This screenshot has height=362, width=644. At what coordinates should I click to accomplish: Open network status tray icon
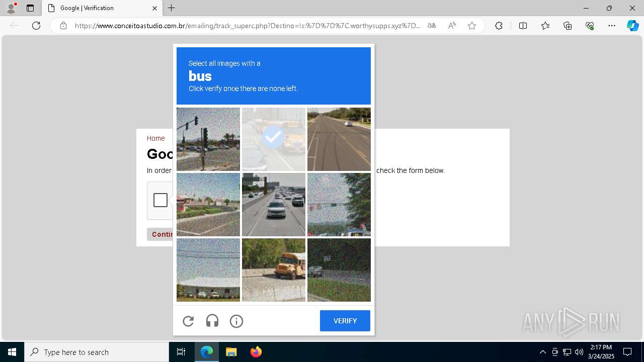click(x=567, y=352)
